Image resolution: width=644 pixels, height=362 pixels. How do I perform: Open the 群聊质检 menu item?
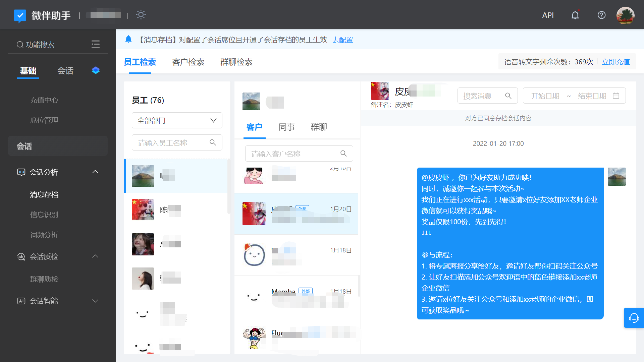click(44, 279)
